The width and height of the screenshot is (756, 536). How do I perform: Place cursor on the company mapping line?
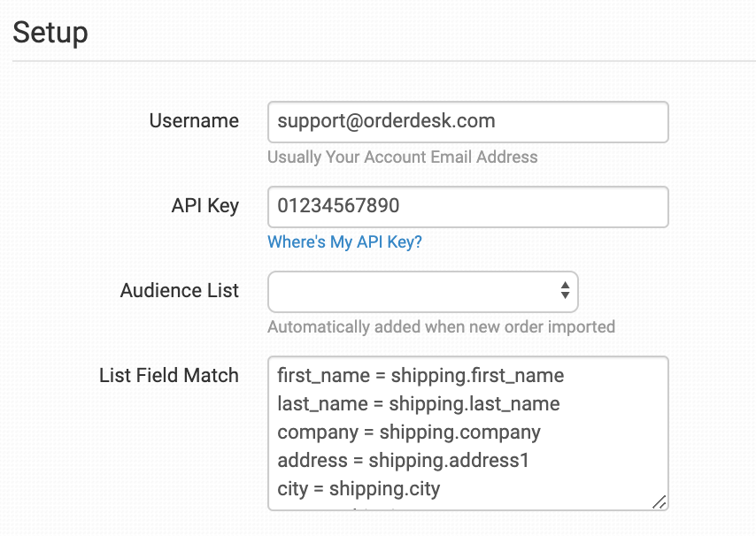(408, 433)
